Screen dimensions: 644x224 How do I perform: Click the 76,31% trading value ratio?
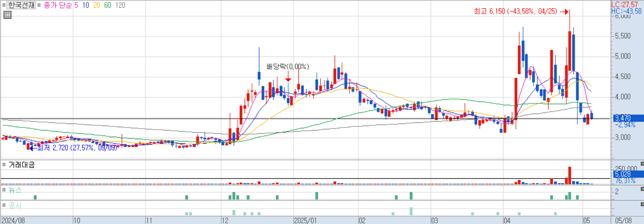click(625, 181)
